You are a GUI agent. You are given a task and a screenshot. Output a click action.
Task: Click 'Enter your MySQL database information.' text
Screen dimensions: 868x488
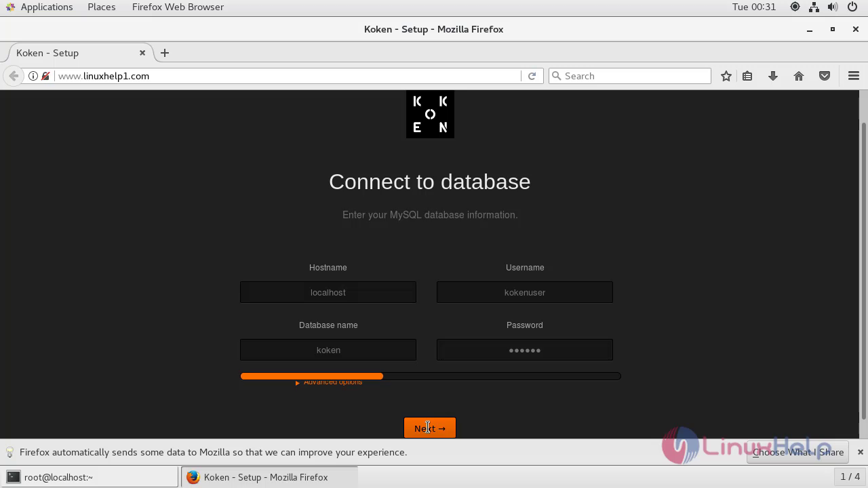point(430,215)
